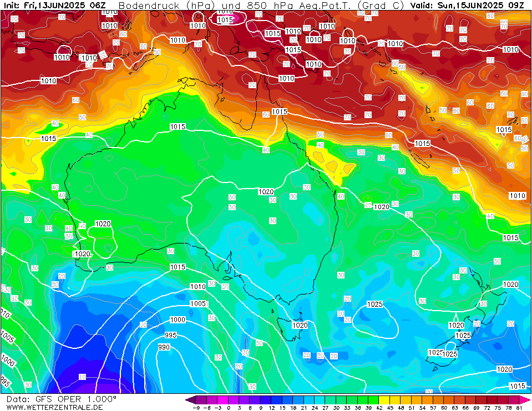Select the blue legend swatch between 12 and 15

(x=277, y=399)
